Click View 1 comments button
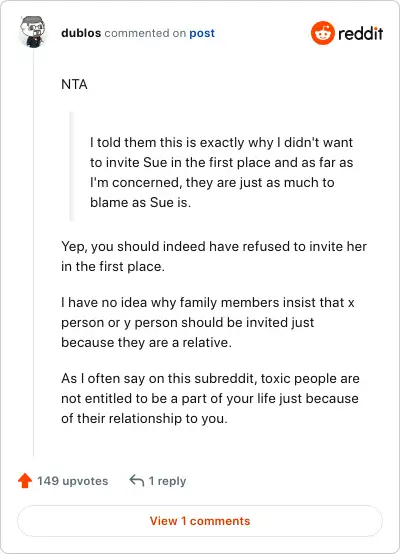The width and height of the screenshot is (400, 554). click(x=200, y=521)
